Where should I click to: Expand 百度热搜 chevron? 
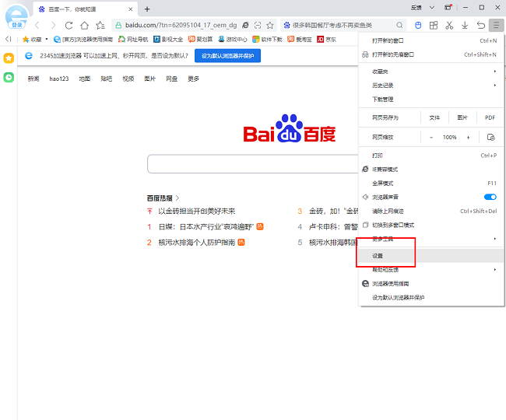coord(177,198)
